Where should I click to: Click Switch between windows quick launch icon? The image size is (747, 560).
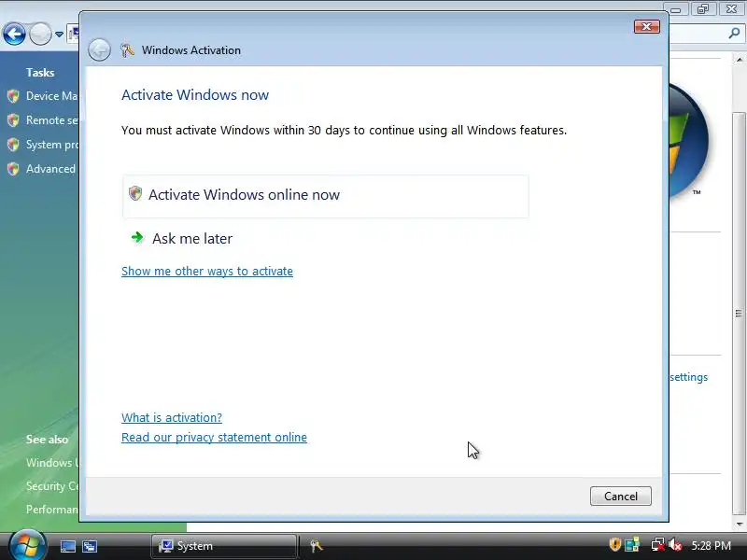point(90,546)
